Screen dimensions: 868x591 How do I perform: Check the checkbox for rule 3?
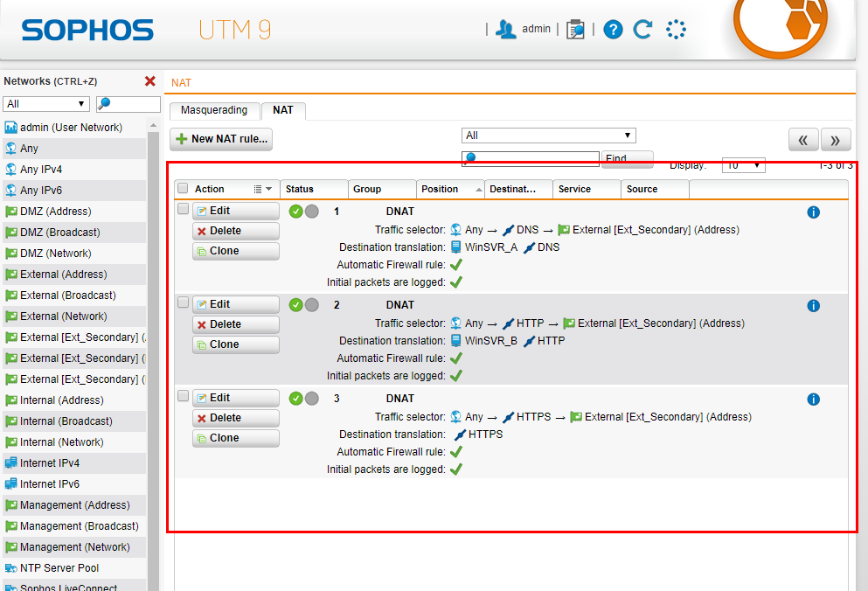pos(183,396)
